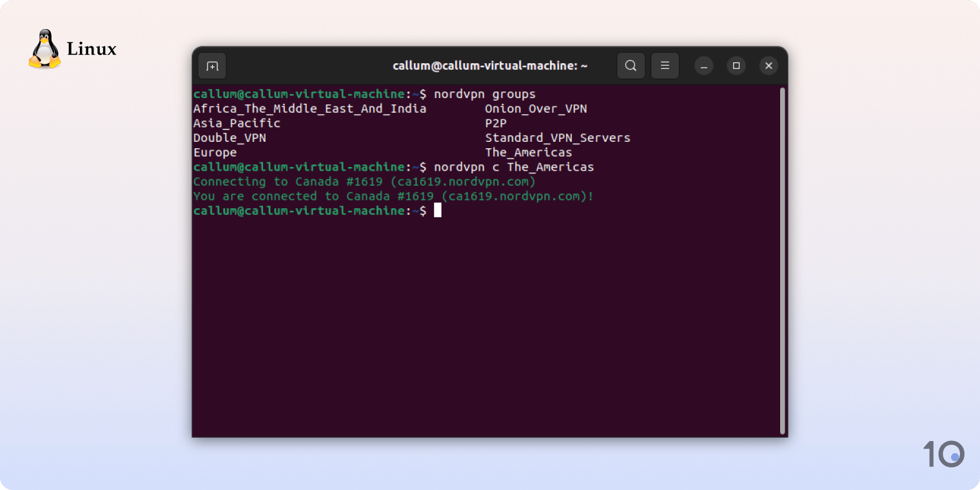Click the text Onion_Over_VPN
980x490 pixels.
(536, 109)
